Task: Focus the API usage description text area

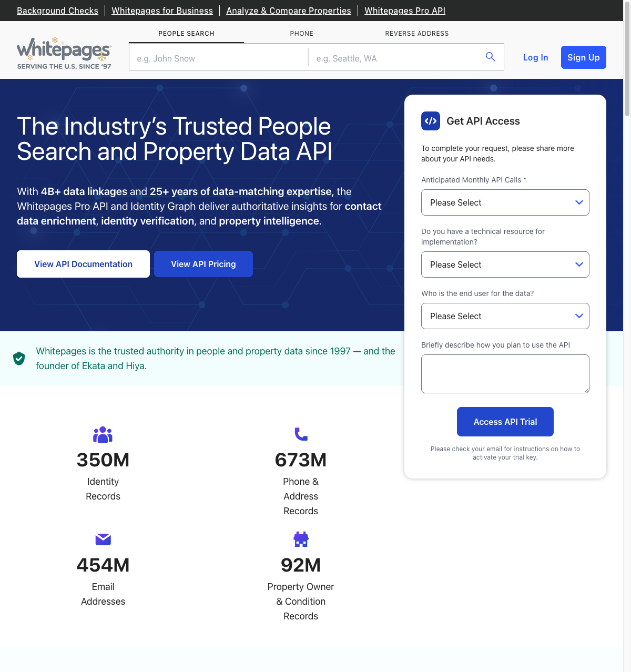Action: 505,374
